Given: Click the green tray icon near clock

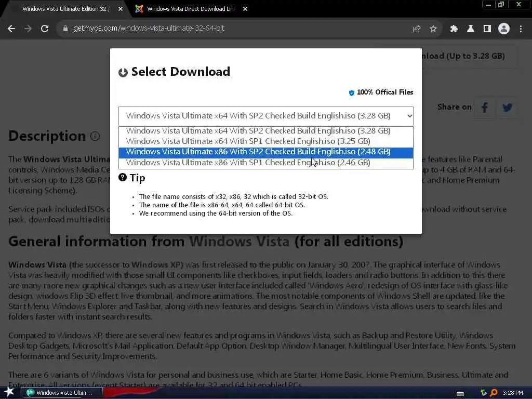Looking at the screenshot, I should 484,393.
